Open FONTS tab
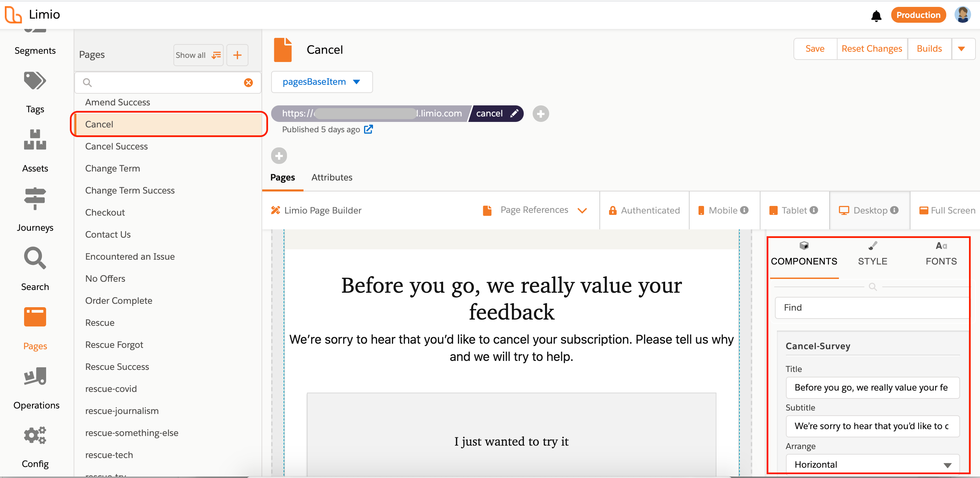The width and height of the screenshot is (980, 478). pyautogui.click(x=941, y=254)
